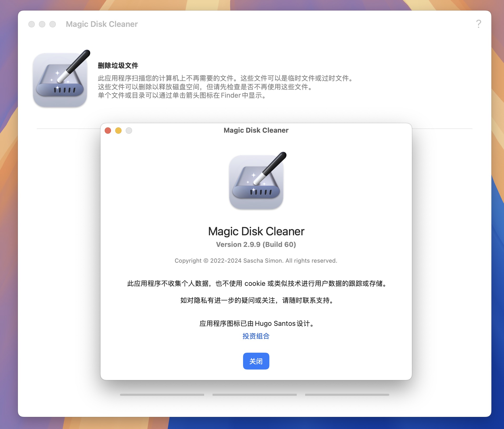Click the Version 2.9.9 (Build 60) text
Viewport: 504px width, 429px height.
256,245
